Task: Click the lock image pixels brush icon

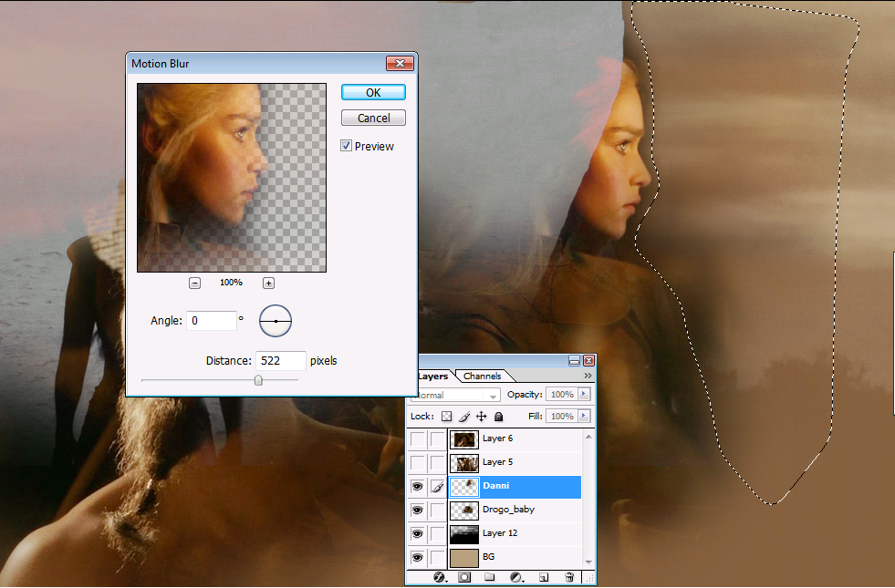Action: (x=464, y=417)
